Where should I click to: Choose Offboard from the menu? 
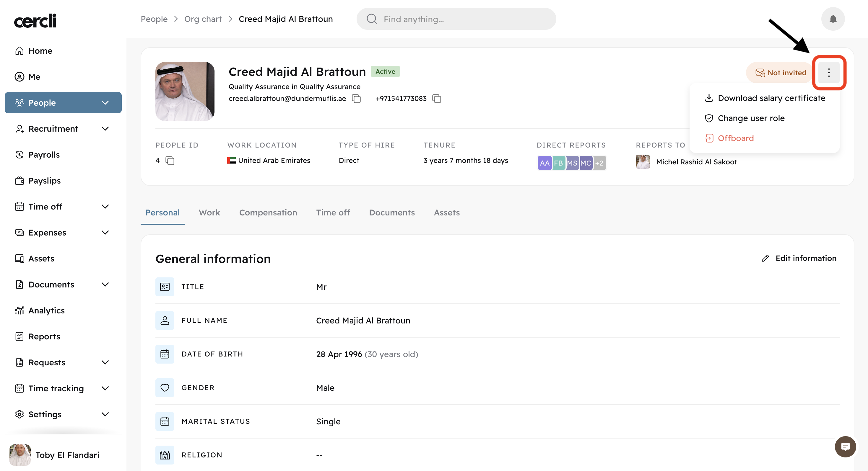coord(735,138)
